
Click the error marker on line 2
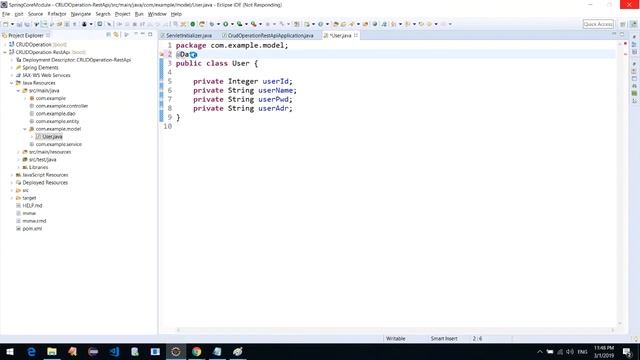tap(162, 54)
